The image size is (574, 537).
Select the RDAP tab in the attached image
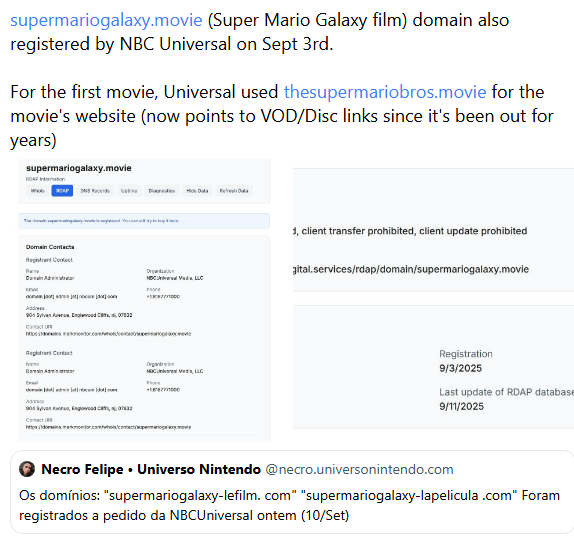pos(62,191)
